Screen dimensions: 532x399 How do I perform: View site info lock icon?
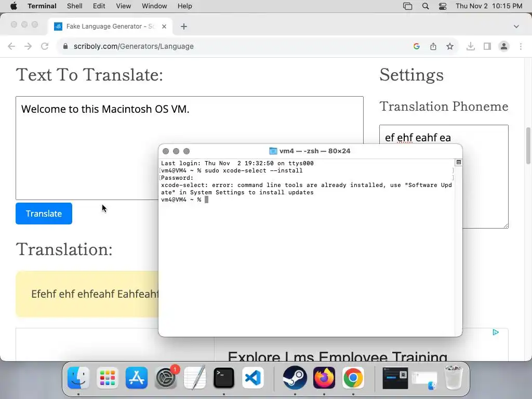[65, 46]
